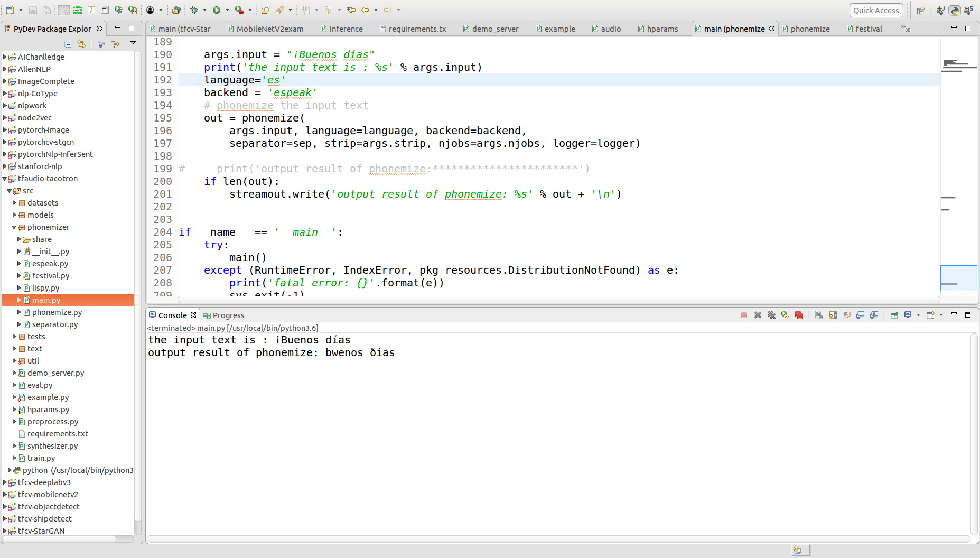Open the New wizard dropdown arrow
The image size is (980, 558).
pos(21,10)
